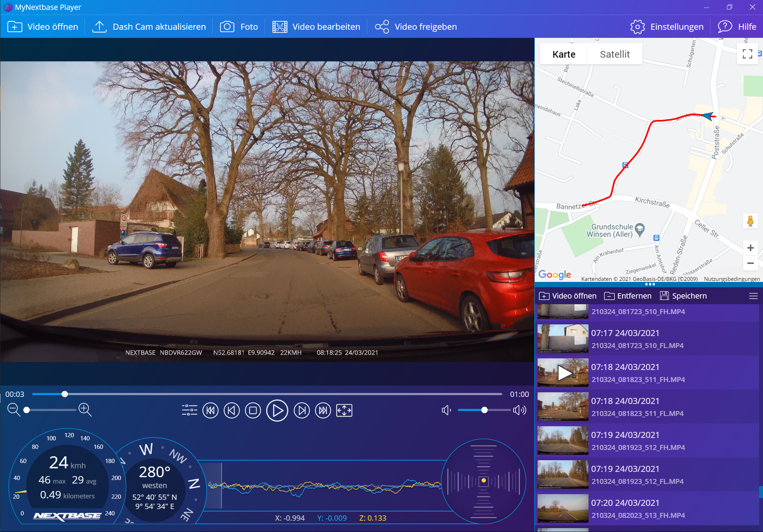Step forward one frame
Image resolution: width=763 pixels, height=532 pixels.
[302, 410]
